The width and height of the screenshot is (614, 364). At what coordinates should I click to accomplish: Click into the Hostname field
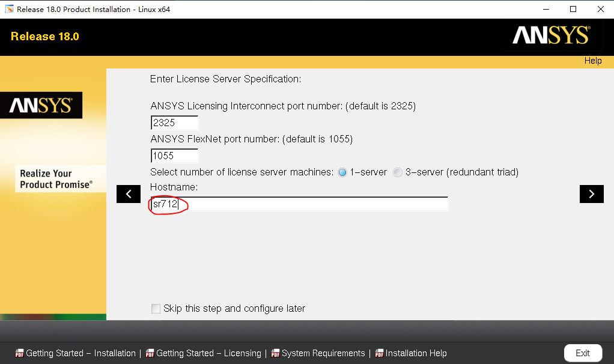tap(299, 204)
